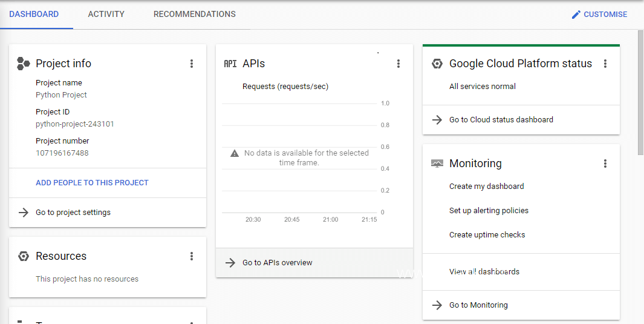Click All services normal status text
The height and width of the screenshot is (324, 644).
[483, 87]
